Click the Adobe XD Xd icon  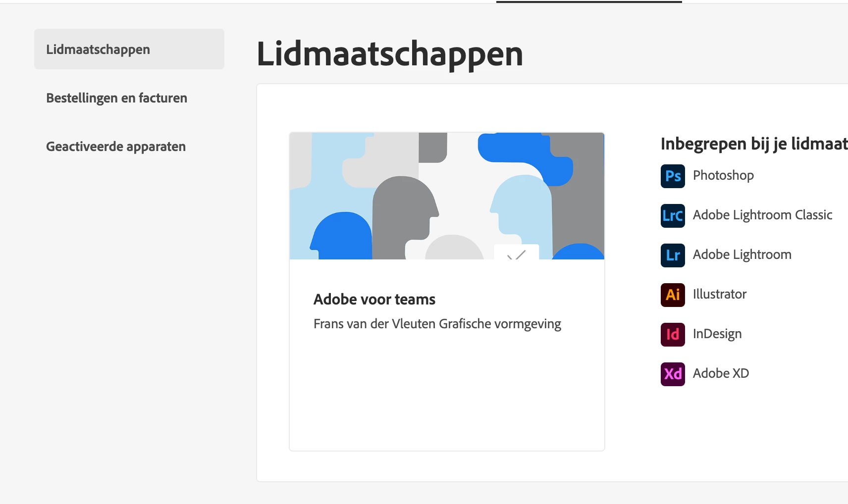[673, 374]
